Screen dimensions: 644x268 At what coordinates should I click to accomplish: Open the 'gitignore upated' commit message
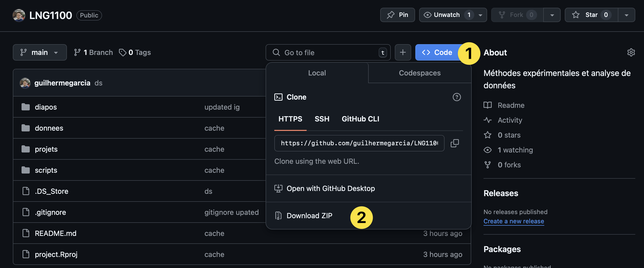232,212
